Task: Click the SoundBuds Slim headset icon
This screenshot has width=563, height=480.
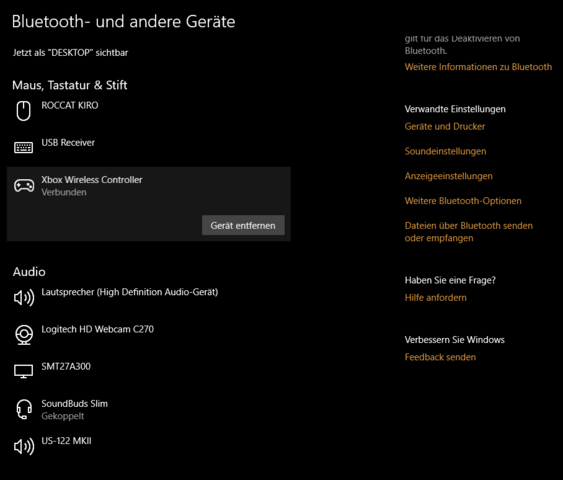Action: [24, 409]
